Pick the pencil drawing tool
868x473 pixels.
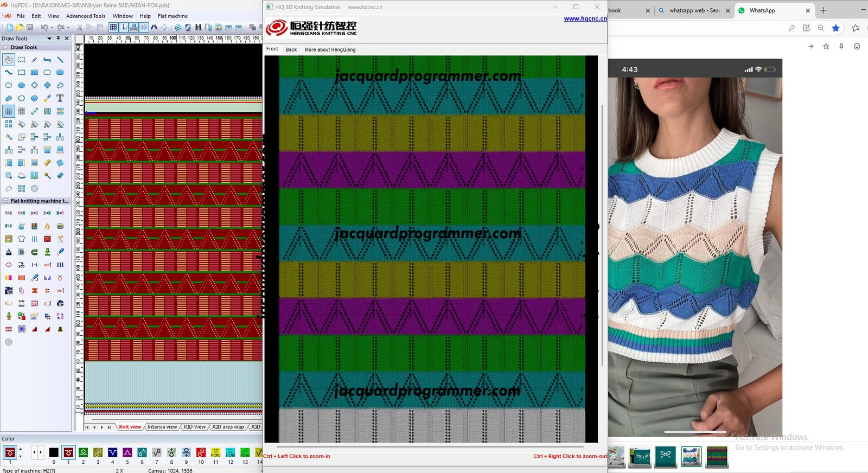[34, 60]
